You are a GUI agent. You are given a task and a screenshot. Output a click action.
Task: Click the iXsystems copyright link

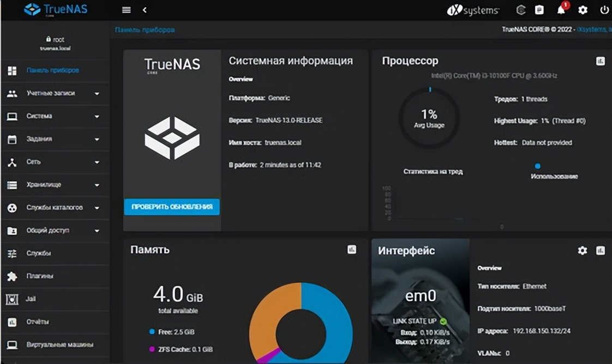pyautogui.click(x=595, y=29)
